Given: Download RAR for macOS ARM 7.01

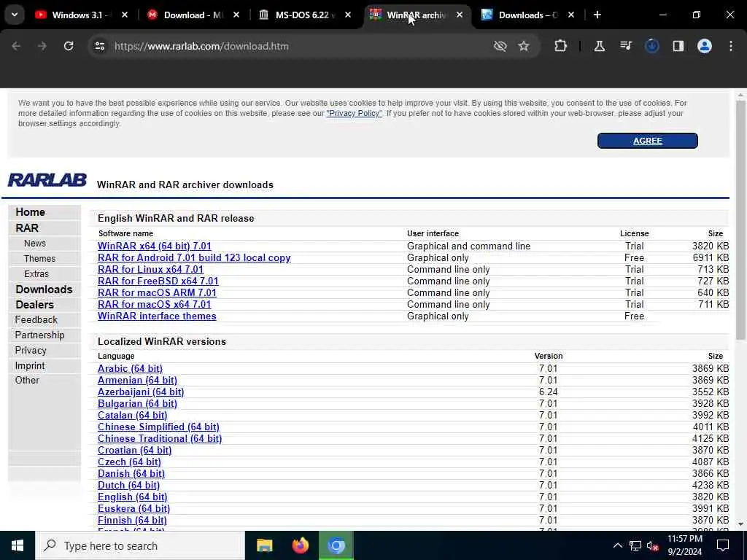Looking at the screenshot, I should tap(157, 293).
